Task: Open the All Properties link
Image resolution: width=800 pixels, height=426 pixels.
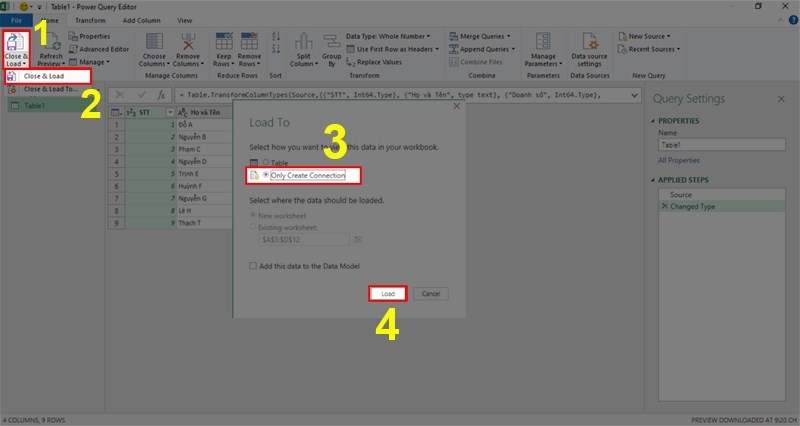Action: click(x=679, y=160)
